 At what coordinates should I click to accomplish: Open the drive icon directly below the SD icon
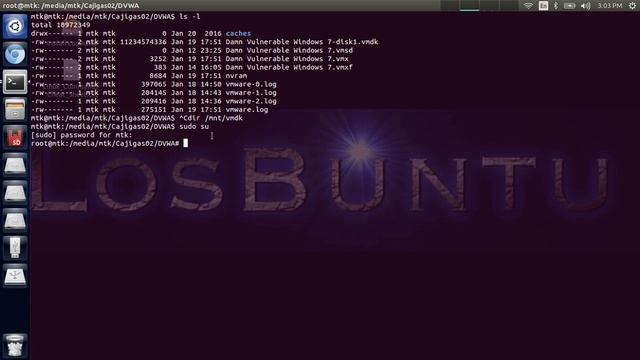(15, 165)
